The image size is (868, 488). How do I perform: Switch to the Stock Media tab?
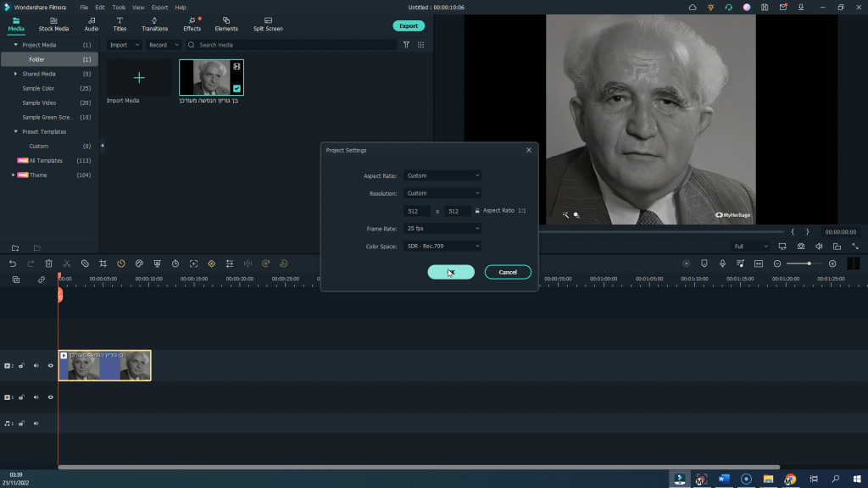[x=53, y=25]
